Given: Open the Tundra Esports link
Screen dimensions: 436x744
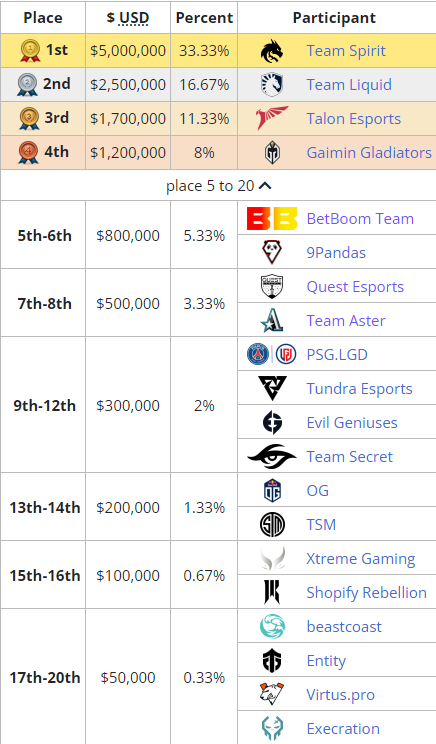Looking at the screenshot, I should (359, 389).
